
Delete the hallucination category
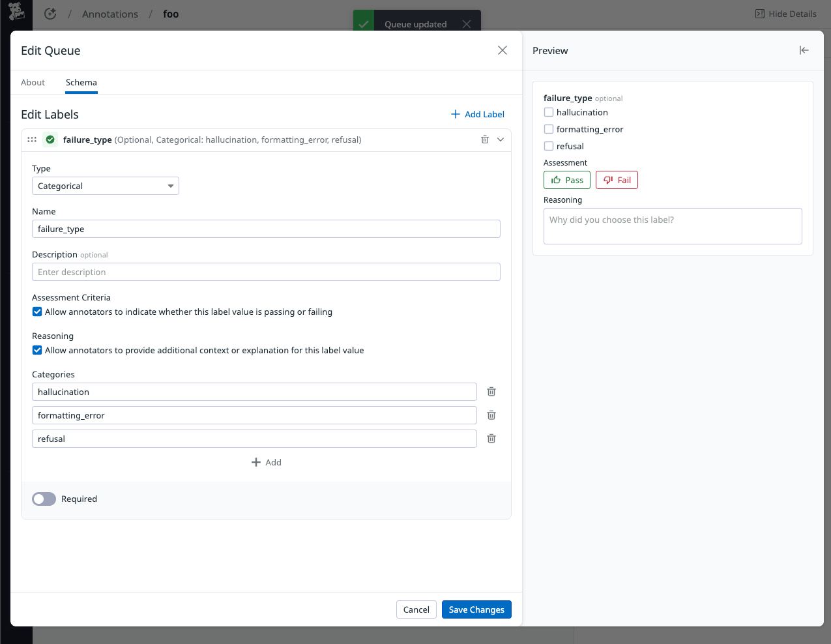pyautogui.click(x=491, y=392)
